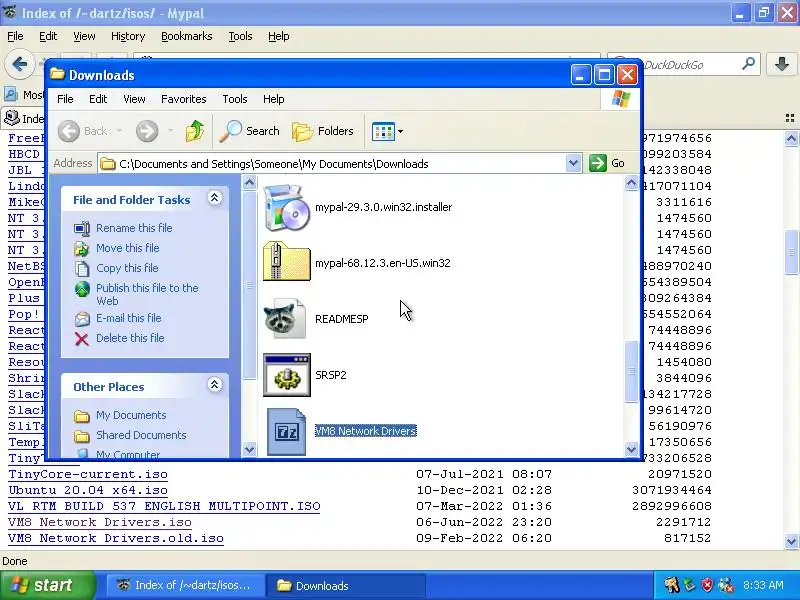Click Move this file
Image resolution: width=800 pixels, height=600 pixels.
(128, 248)
